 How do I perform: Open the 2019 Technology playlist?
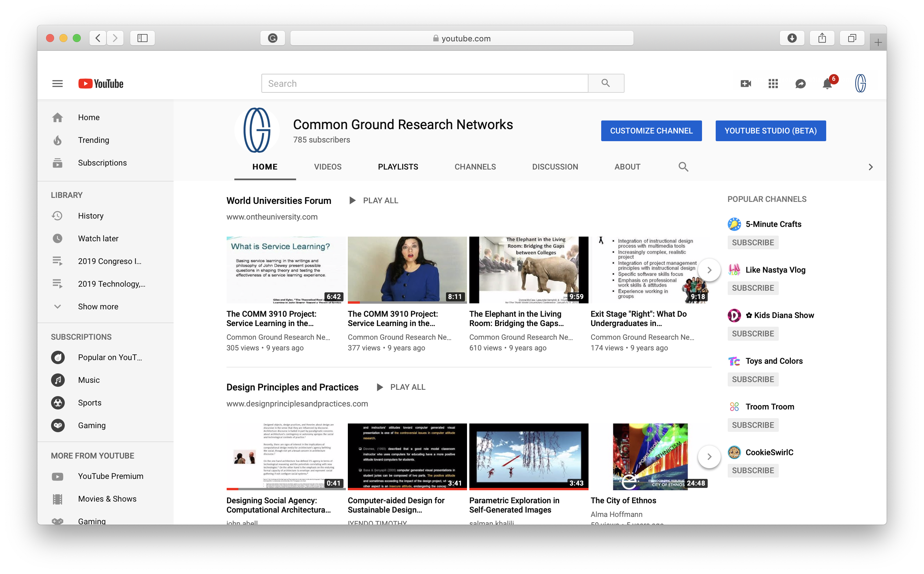point(105,284)
